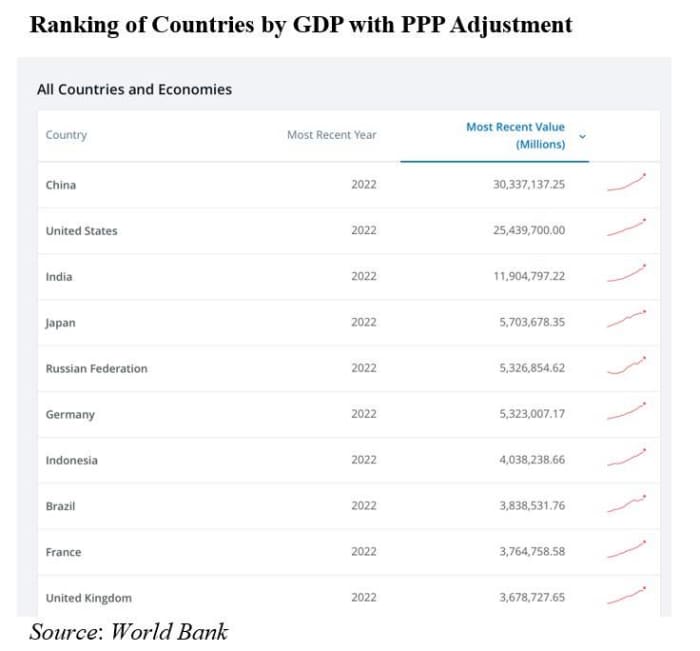Click the China trend sparkline chart
Screen dimensions: 700x651
(626, 182)
